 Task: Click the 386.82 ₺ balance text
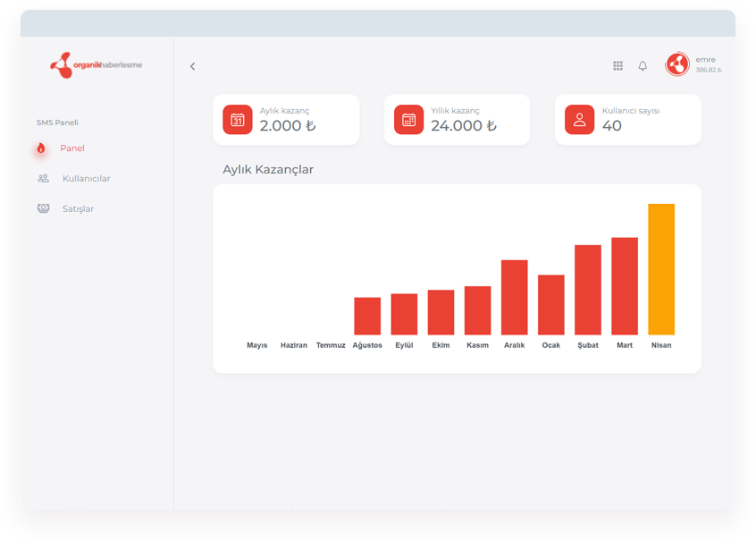[x=707, y=69]
